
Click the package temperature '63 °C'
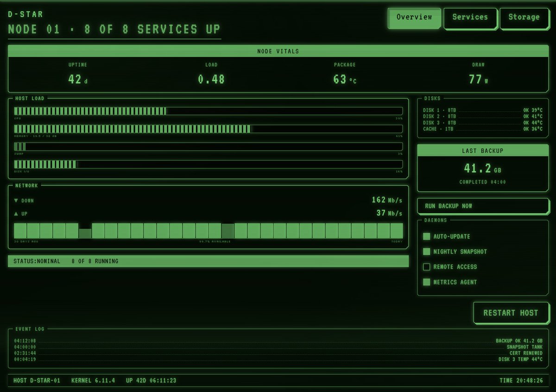coord(345,79)
